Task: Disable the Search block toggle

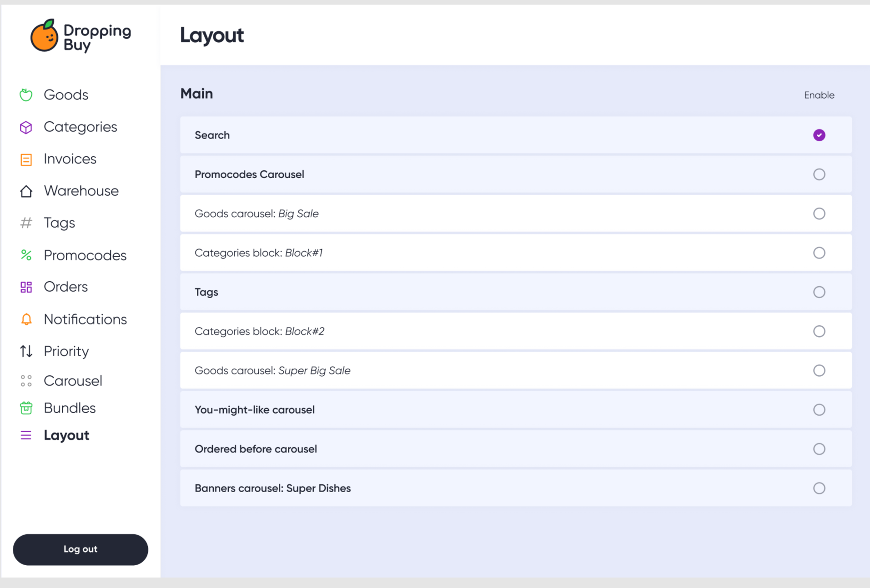Action: coord(819,135)
